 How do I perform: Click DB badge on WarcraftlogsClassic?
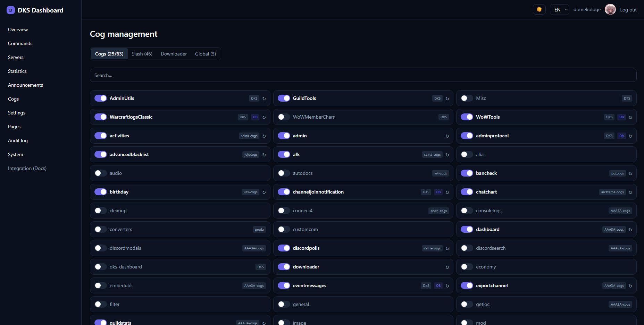(x=255, y=117)
